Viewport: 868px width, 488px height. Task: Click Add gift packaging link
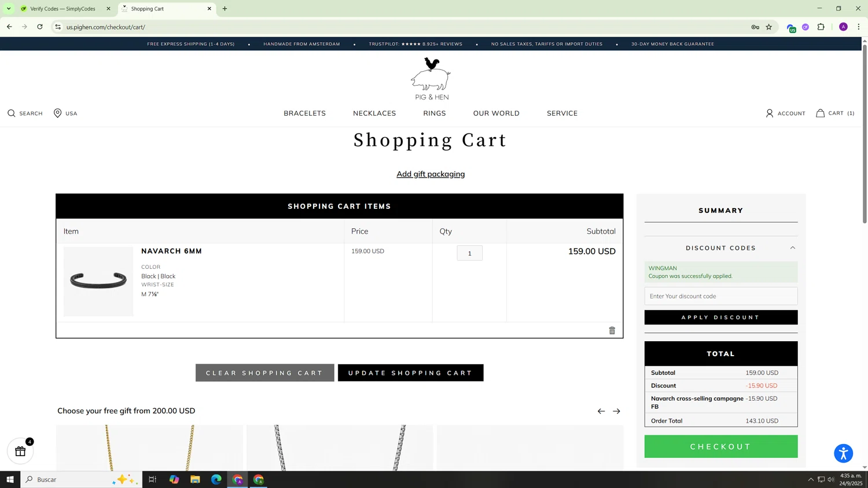431,174
